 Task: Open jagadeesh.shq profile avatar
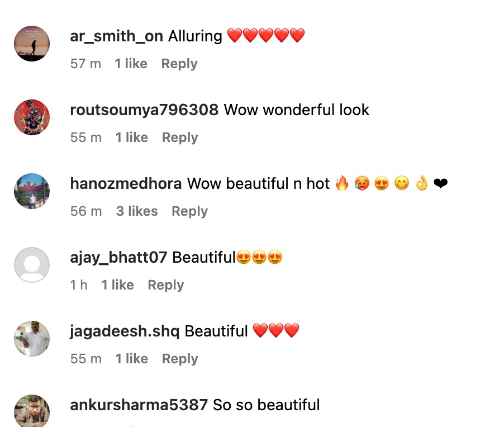point(32,339)
